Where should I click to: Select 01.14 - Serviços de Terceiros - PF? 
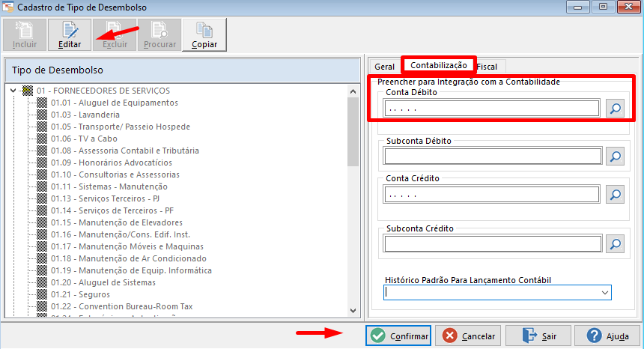click(112, 210)
